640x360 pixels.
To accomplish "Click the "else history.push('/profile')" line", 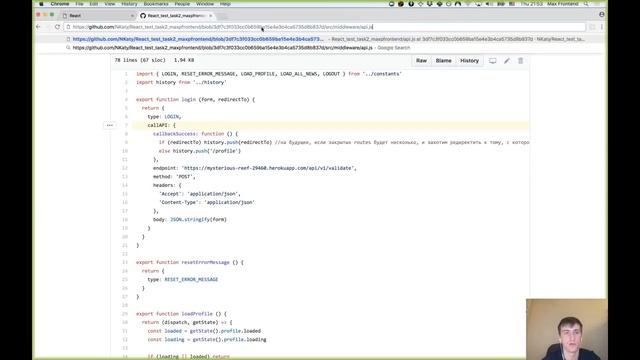I will click(x=200, y=151).
